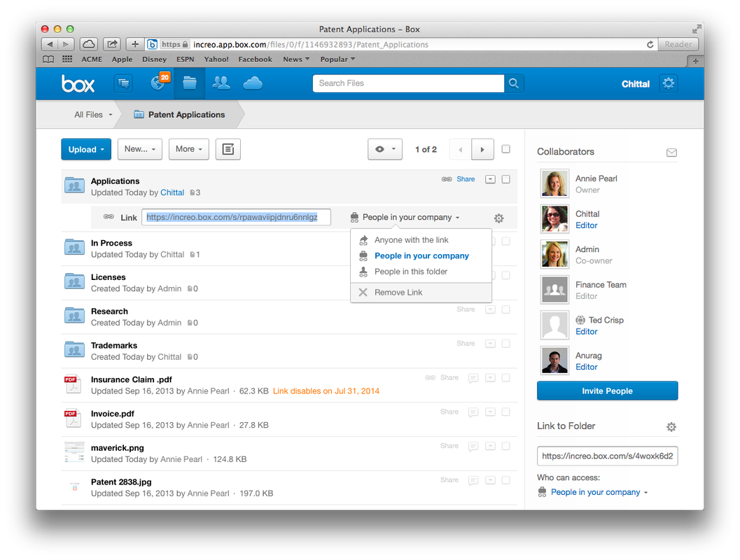
Task: Open the New... dropdown menu
Action: pyautogui.click(x=140, y=149)
